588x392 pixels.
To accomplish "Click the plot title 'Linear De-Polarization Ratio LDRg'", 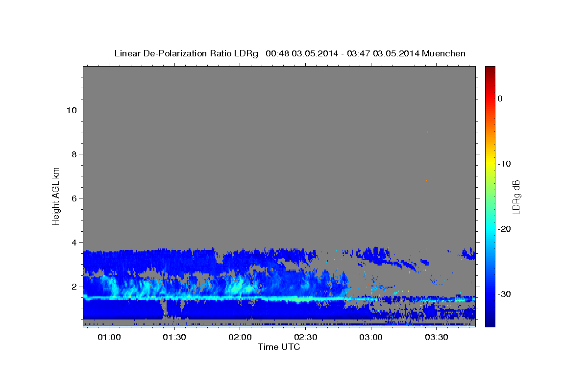I will coord(186,53).
